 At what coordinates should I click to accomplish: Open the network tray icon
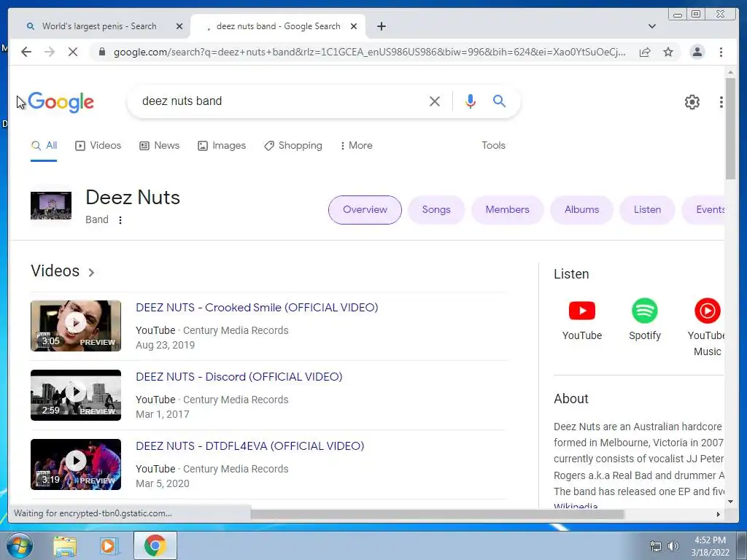click(x=656, y=546)
